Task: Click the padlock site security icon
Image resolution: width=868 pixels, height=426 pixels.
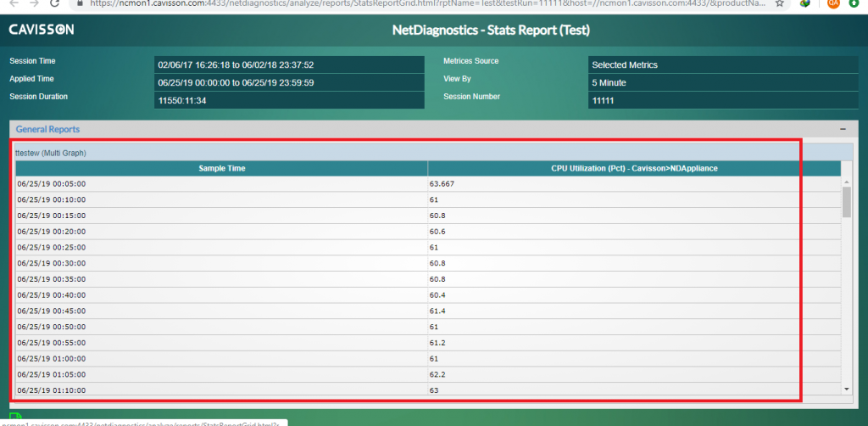Action: click(x=81, y=3)
